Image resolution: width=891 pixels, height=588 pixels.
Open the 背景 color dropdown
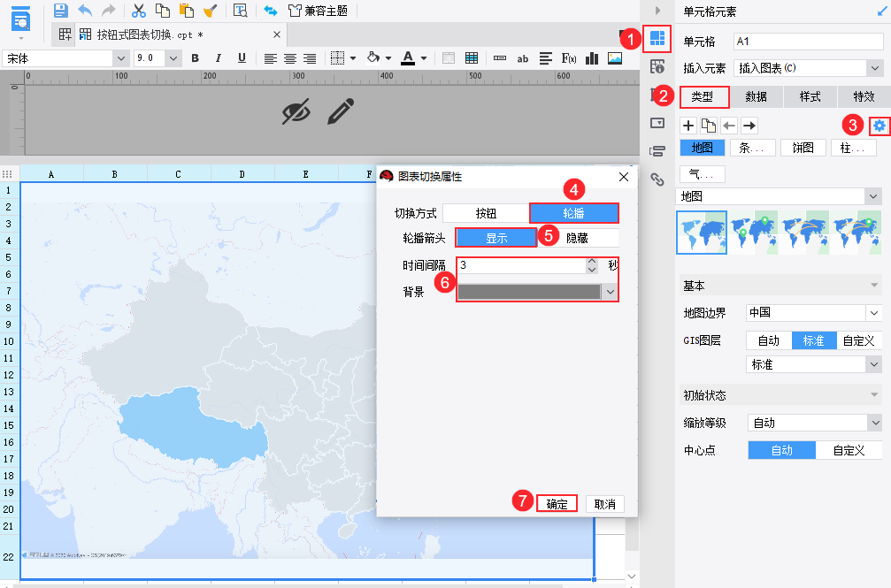pos(611,292)
